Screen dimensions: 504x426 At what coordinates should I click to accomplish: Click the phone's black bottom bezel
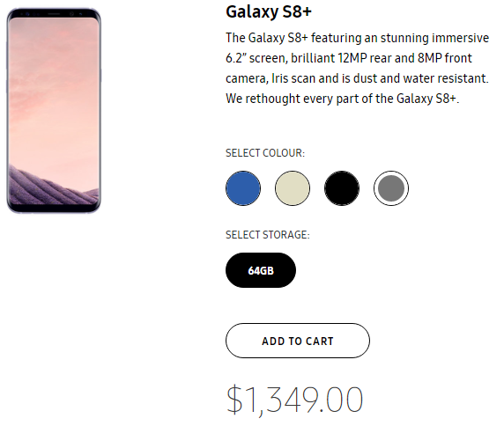pyautogui.click(x=54, y=208)
